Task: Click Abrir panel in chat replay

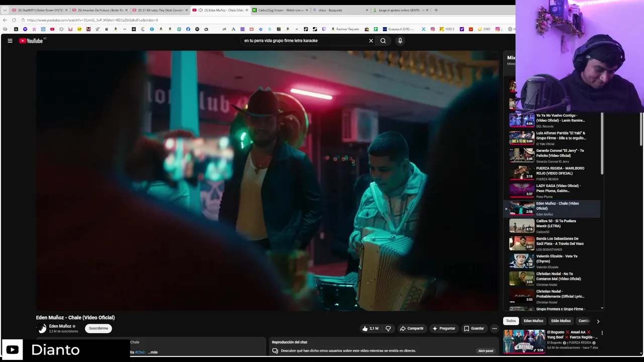Action: (x=486, y=351)
